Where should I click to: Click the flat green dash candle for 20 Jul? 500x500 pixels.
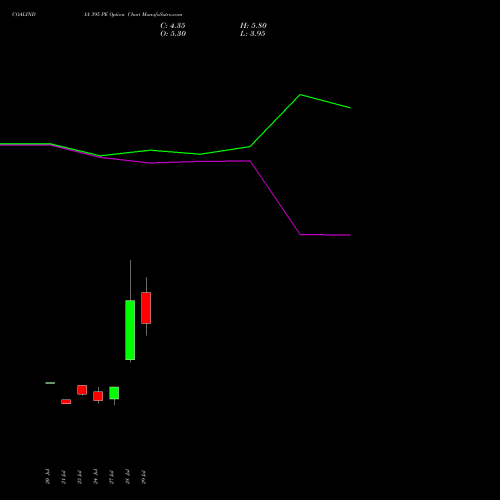coord(50,383)
